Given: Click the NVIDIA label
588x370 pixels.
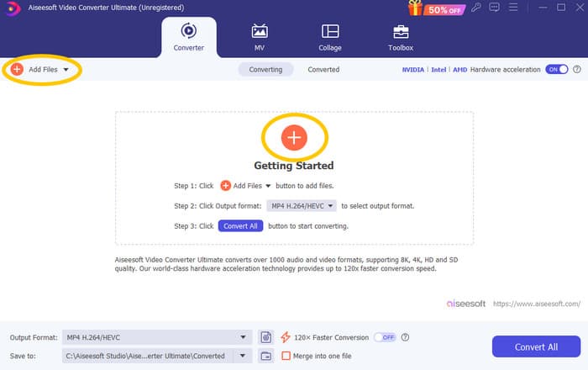Looking at the screenshot, I should point(413,70).
